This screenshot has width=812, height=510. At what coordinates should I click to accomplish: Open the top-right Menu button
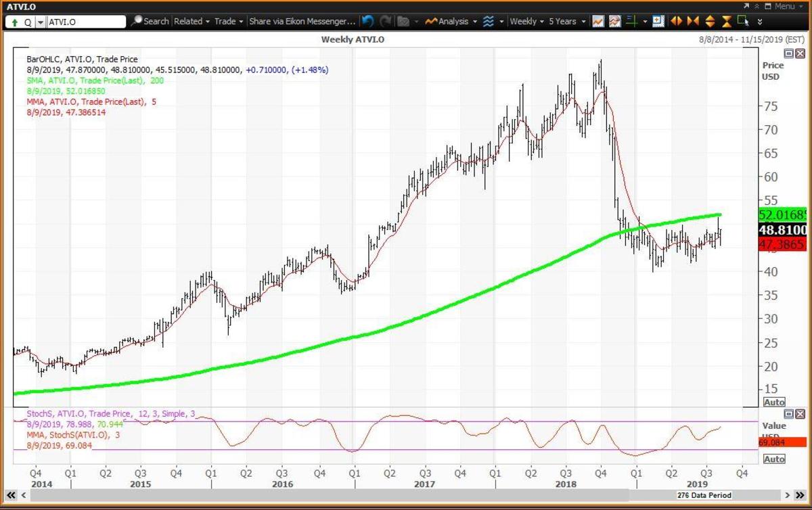point(780,6)
